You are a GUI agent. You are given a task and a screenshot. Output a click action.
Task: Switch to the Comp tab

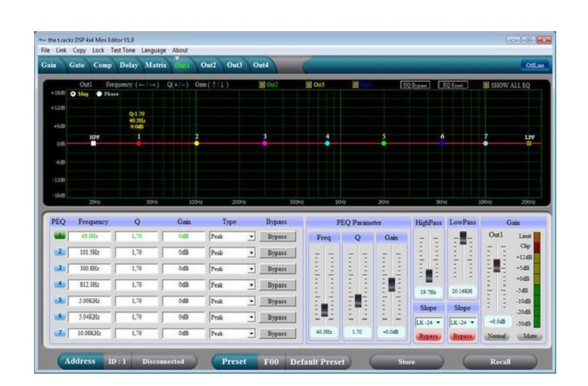(x=102, y=65)
